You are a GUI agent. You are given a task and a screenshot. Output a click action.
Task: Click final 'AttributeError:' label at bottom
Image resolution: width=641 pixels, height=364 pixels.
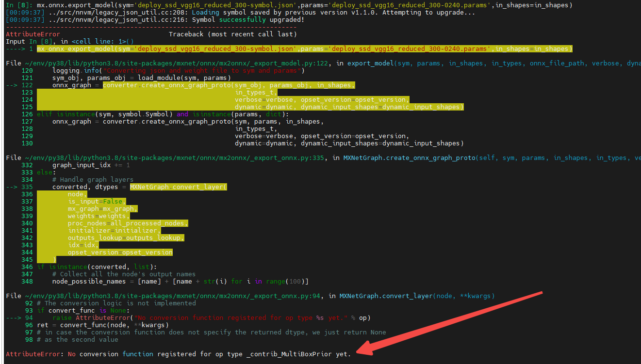[x=35, y=354]
